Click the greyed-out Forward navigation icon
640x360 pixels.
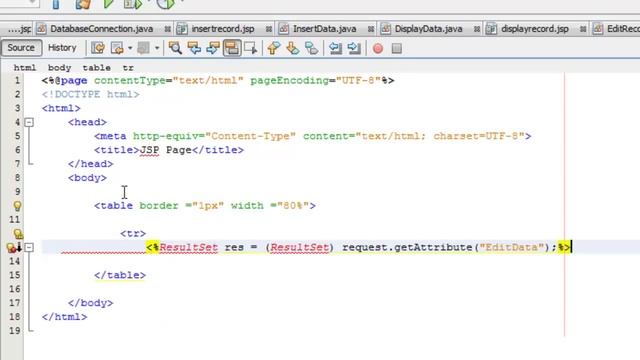143,48
